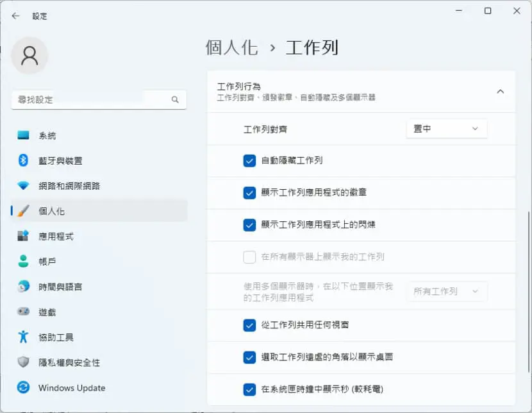Go to 個人化 in breadcrumb
The width and height of the screenshot is (532, 413).
[232, 47]
